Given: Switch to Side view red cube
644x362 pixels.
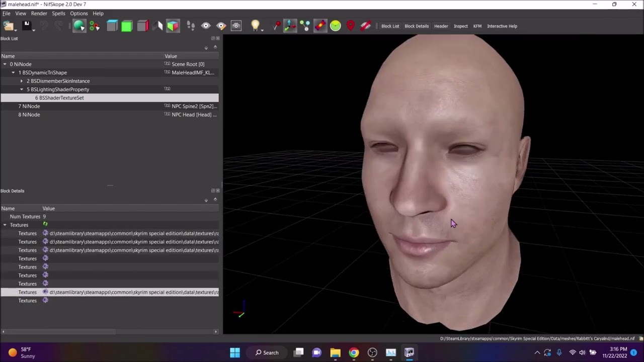Looking at the screenshot, I should point(142,26).
